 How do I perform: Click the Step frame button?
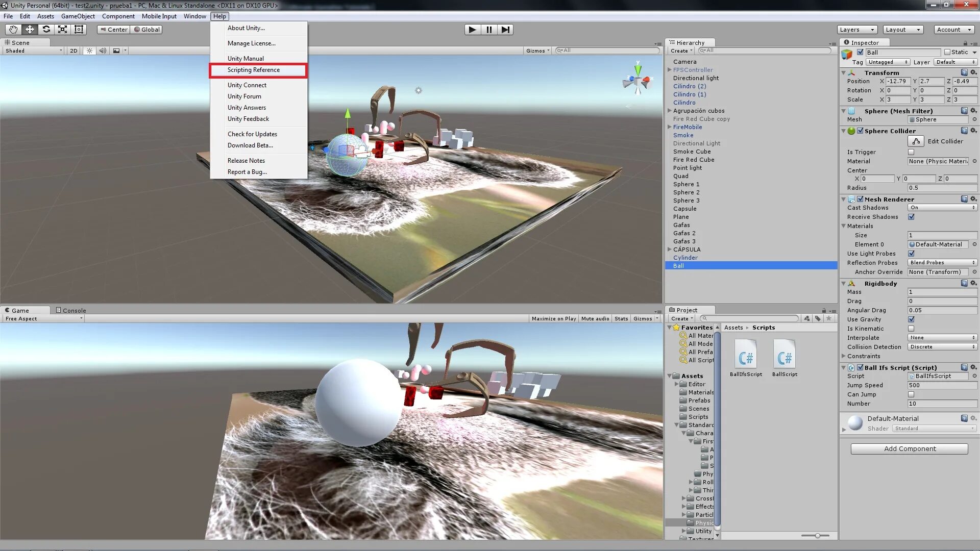coord(505,30)
